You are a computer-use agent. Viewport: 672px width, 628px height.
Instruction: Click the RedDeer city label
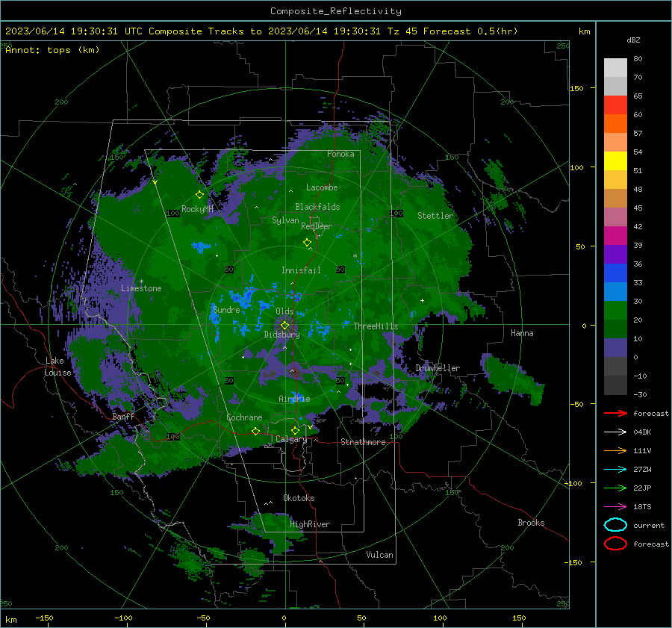pyautogui.click(x=317, y=226)
